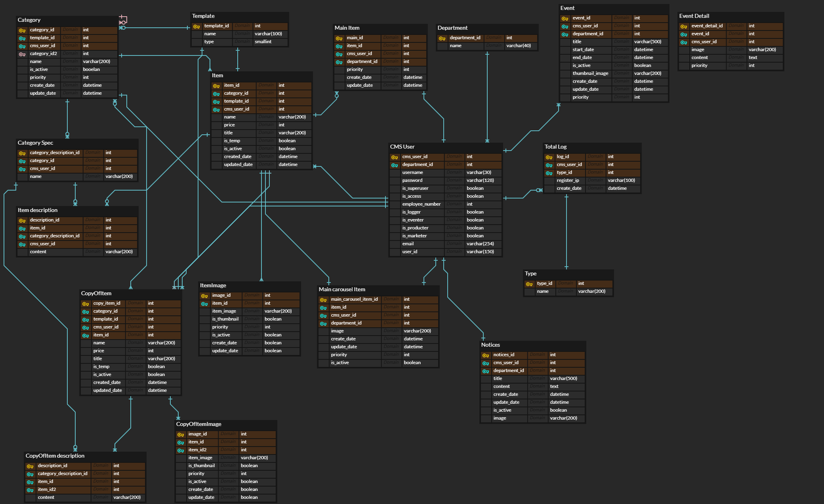Click the key icon for event_detail_id

point(684,27)
